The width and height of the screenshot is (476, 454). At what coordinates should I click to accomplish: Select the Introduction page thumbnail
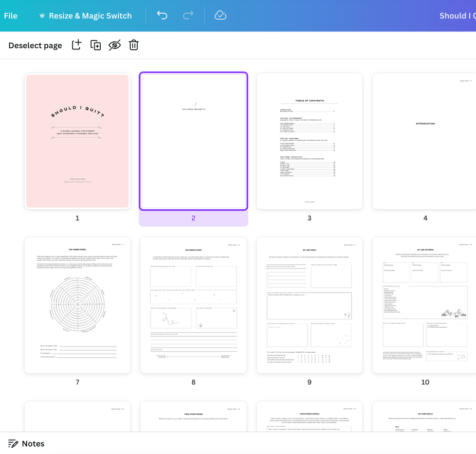point(425,141)
